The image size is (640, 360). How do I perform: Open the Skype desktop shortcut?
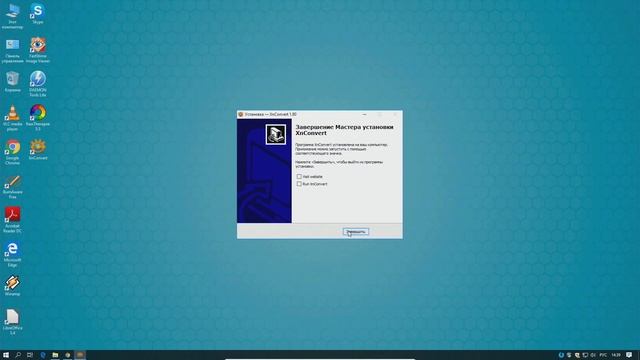38,14
